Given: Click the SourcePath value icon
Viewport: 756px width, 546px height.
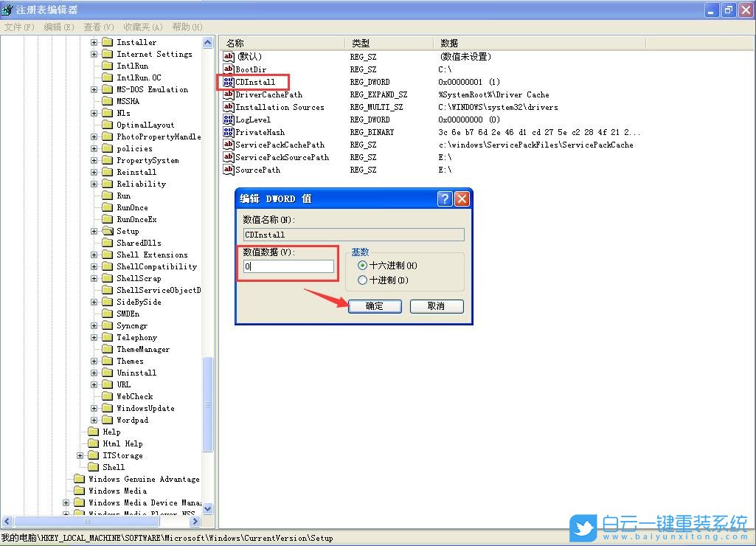Looking at the screenshot, I should coord(228,170).
